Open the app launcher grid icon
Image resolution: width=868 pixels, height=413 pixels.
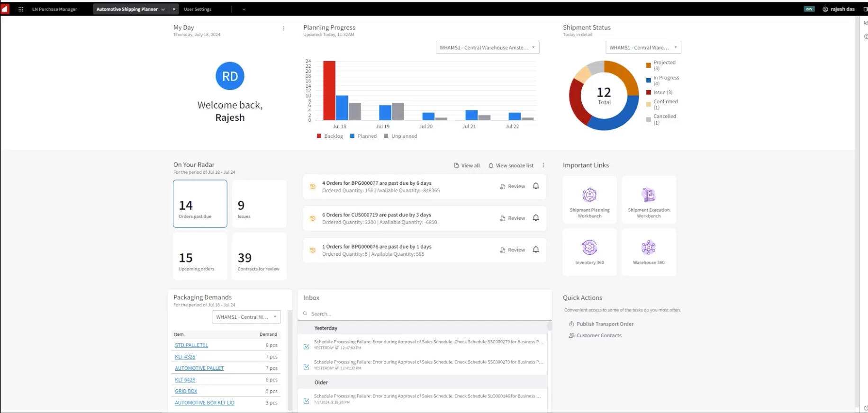(x=21, y=9)
